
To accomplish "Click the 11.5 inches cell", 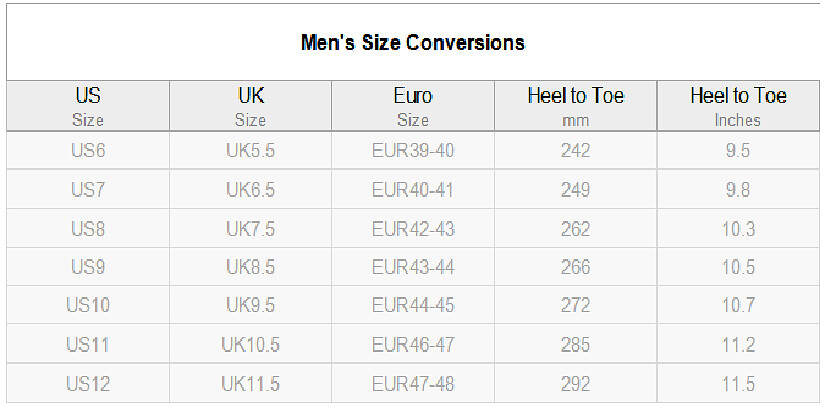I will 738,384.
